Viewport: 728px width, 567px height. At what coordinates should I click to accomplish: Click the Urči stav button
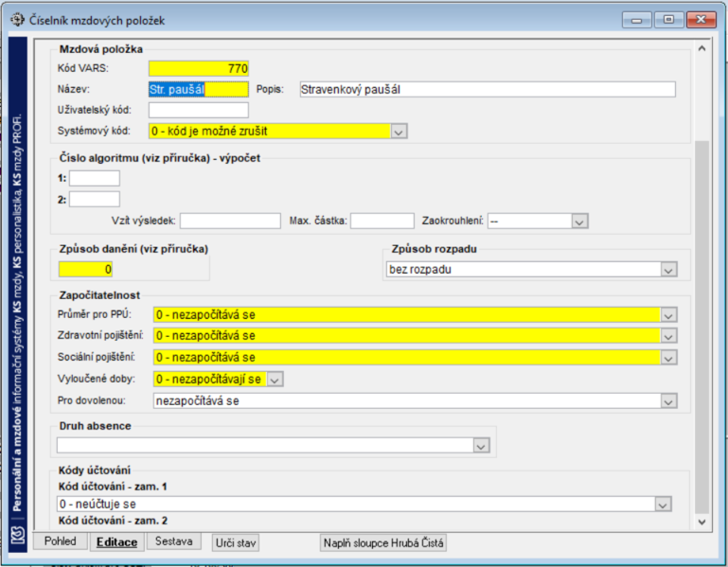[236, 542]
